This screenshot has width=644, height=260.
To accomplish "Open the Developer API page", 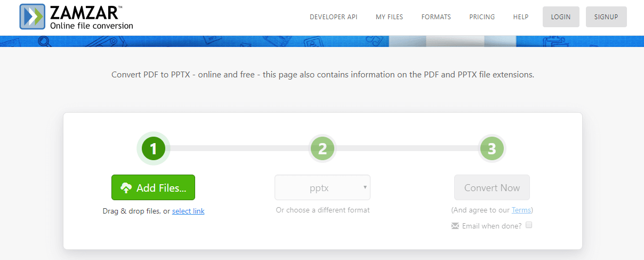I will point(334,17).
